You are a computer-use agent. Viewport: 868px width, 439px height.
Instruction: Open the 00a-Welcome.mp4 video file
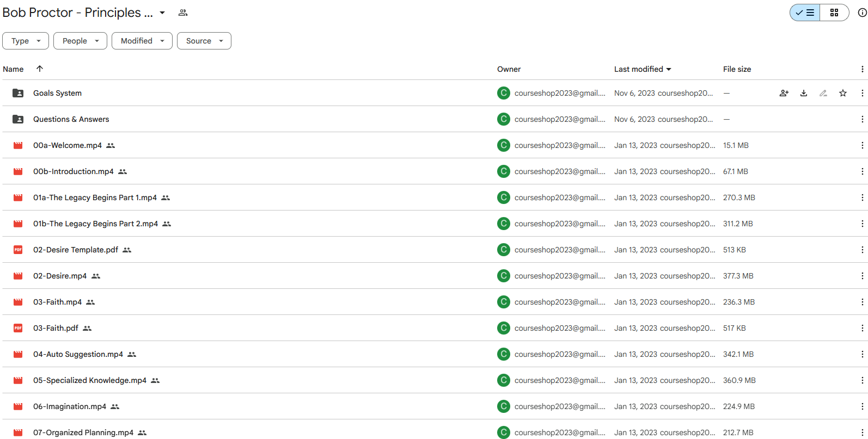68,145
